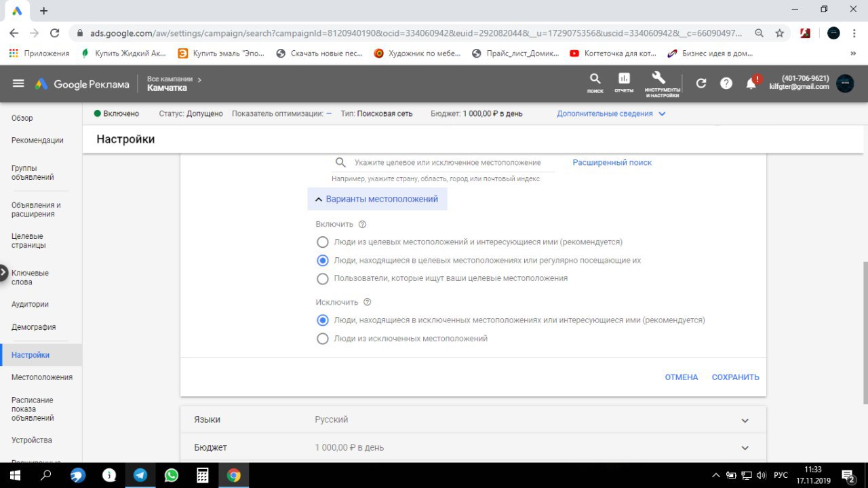868x488 pixels.
Task: Open the hamburger main menu
Action: click(18, 83)
